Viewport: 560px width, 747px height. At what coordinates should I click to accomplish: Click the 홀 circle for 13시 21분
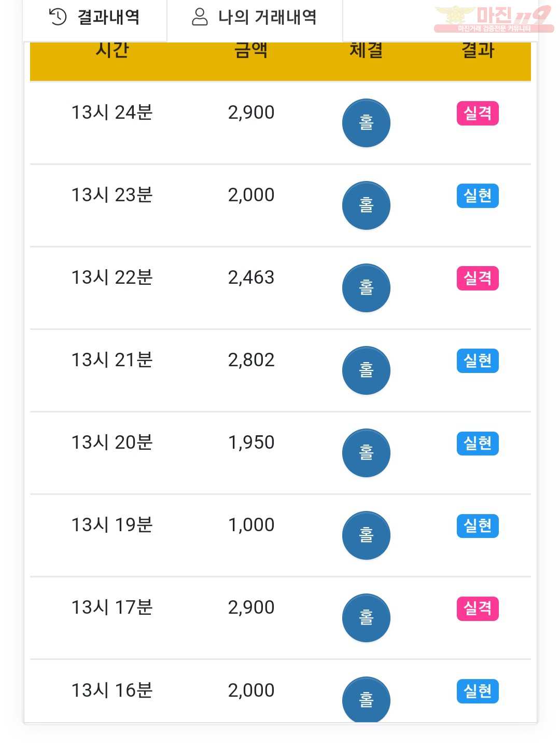366,370
